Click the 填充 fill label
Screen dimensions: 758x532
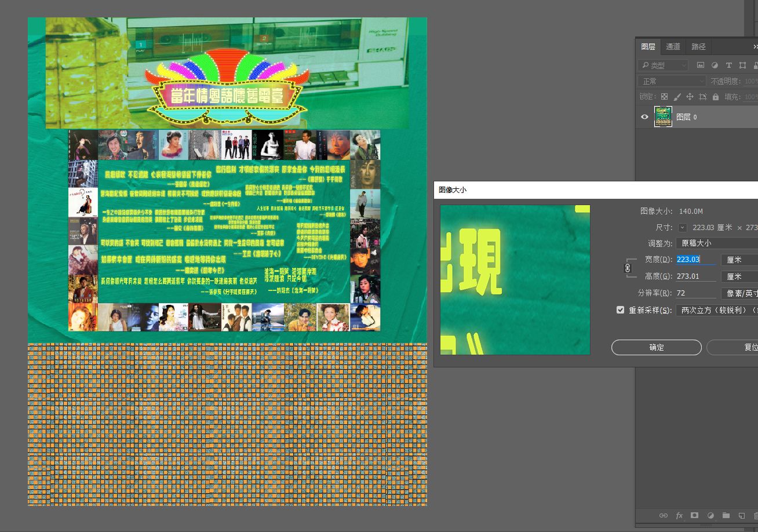(733, 97)
